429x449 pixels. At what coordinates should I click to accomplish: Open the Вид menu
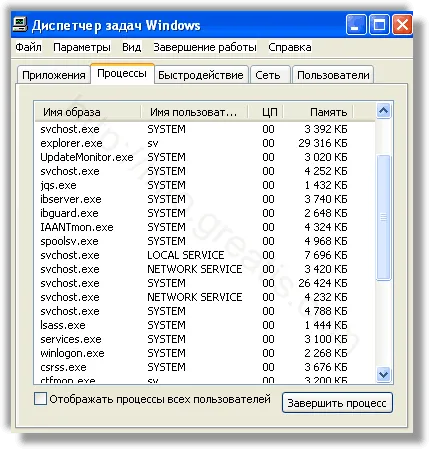tap(132, 47)
